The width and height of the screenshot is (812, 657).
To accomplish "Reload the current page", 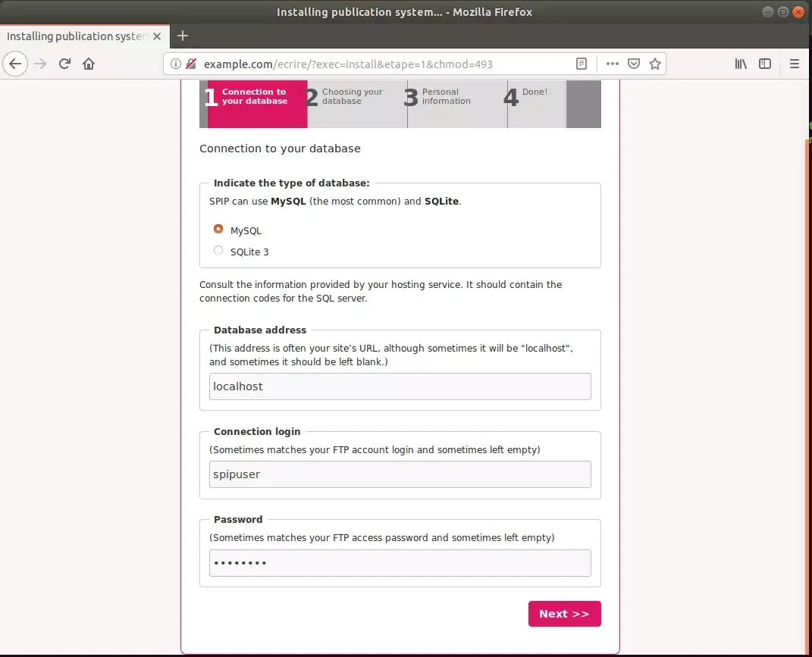I will pos(64,64).
